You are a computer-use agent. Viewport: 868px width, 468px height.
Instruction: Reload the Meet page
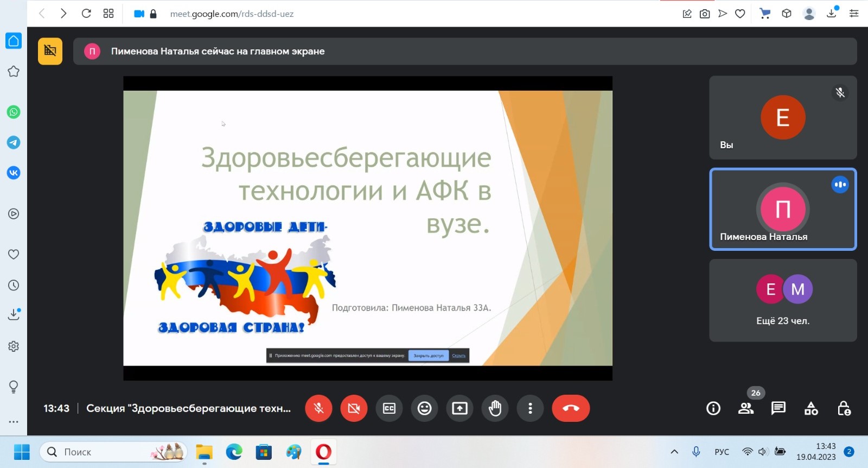(x=86, y=14)
